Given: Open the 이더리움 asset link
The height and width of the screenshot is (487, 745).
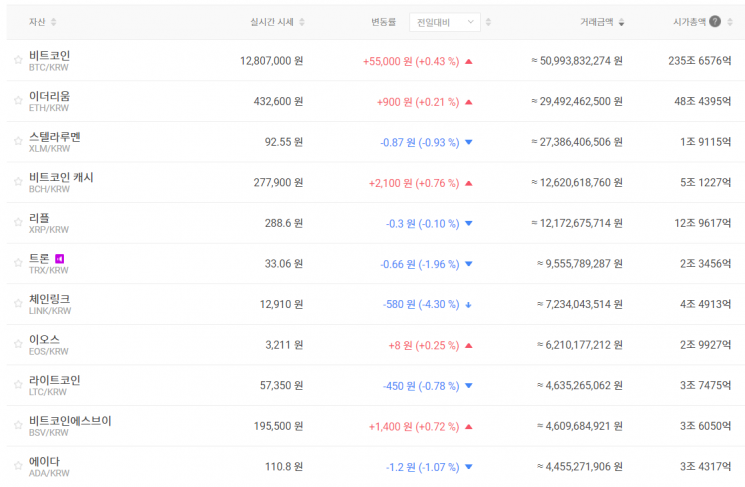Looking at the screenshot, I should 49,96.
